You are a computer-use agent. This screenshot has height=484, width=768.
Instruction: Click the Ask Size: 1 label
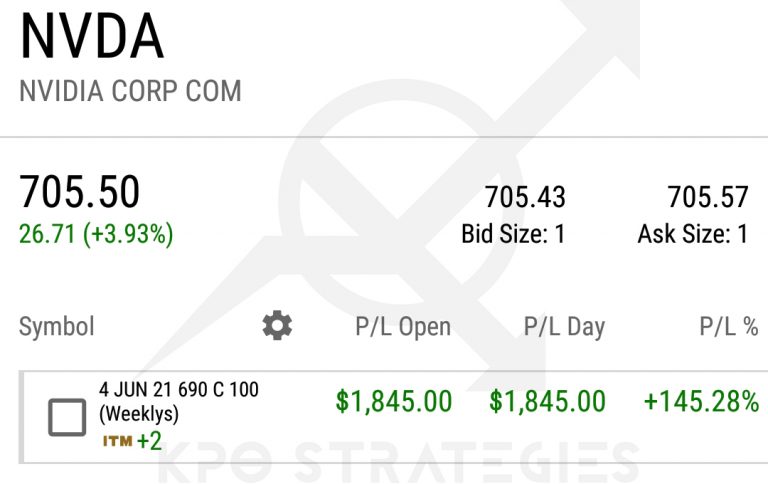[x=693, y=234]
